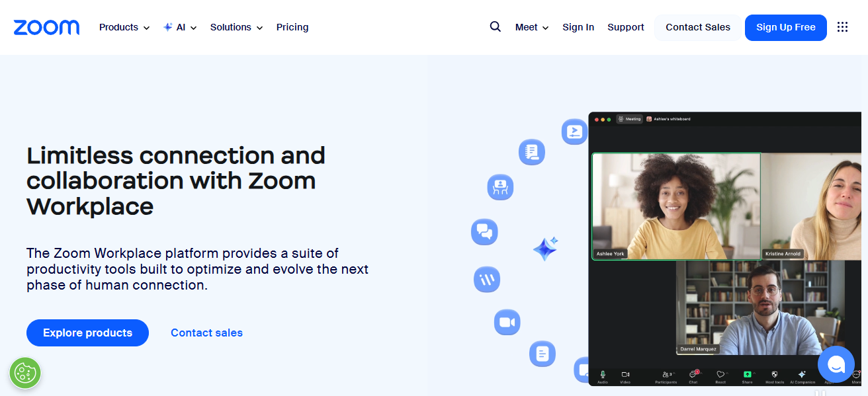868x396 pixels.
Task: Open Participants icon in meeting toolbar
Action: coord(664,374)
